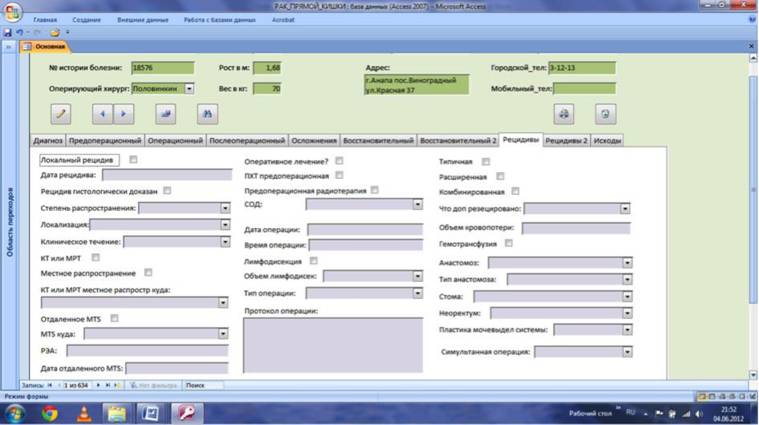Viewport: 759px width, 425px height.
Task: Check the Лимфодиссекция checkbox
Action: 314,260
